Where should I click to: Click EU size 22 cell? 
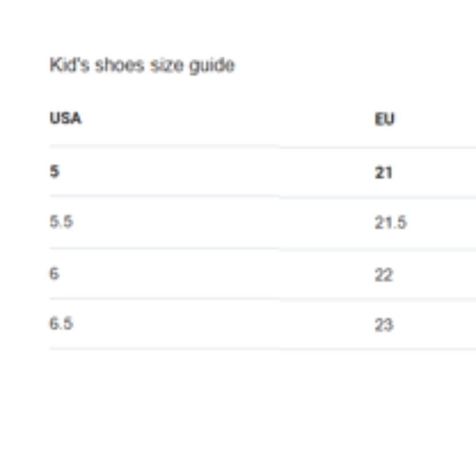click(x=384, y=275)
